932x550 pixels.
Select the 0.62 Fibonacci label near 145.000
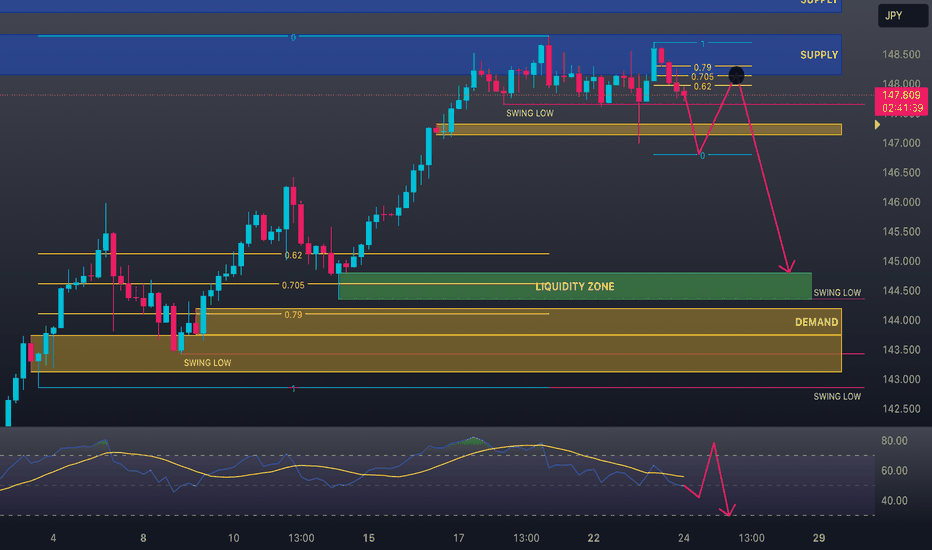pos(293,256)
